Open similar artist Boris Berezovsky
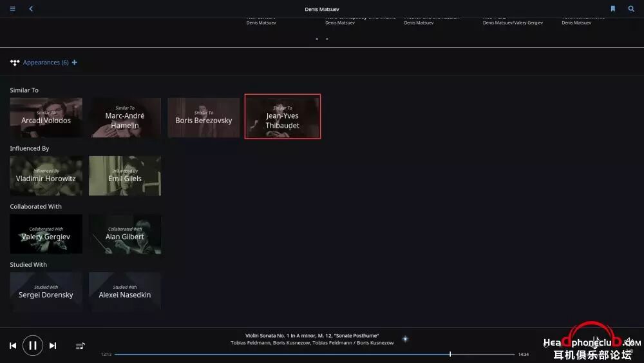This screenshot has width=644, height=363. tap(204, 117)
